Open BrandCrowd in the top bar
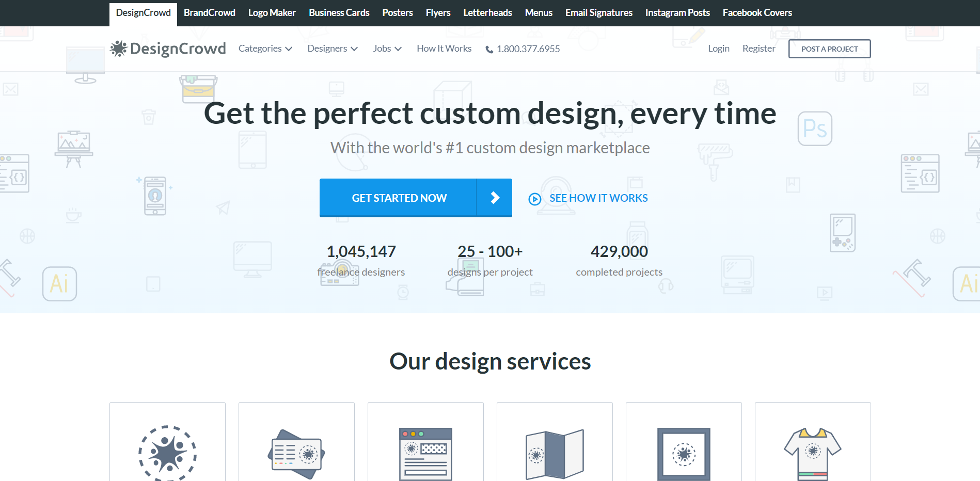The image size is (980, 481). click(x=210, y=13)
